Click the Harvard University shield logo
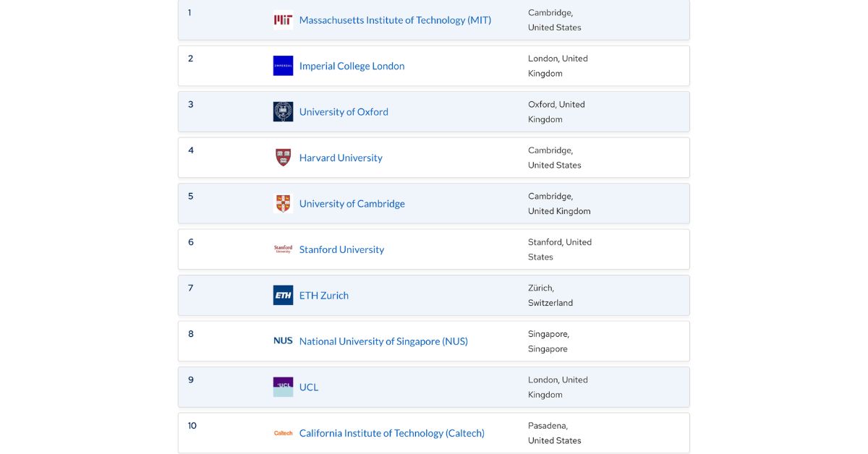The width and height of the screenshot is (868, 454). pyautogui.click(x=283, y=158)
